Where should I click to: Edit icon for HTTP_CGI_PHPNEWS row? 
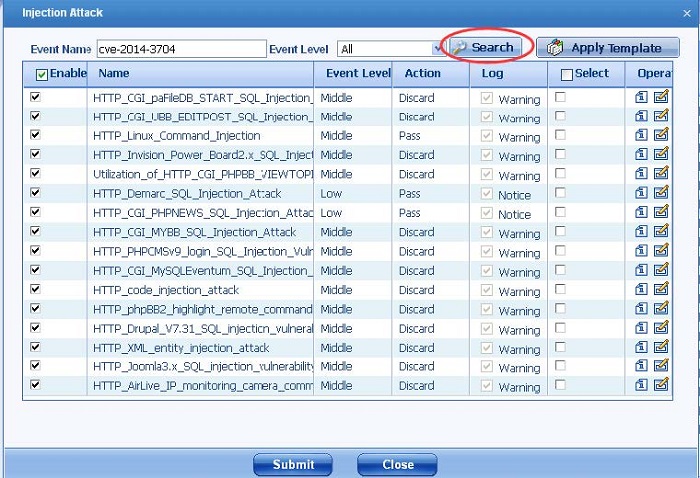(x=661, y=212)
